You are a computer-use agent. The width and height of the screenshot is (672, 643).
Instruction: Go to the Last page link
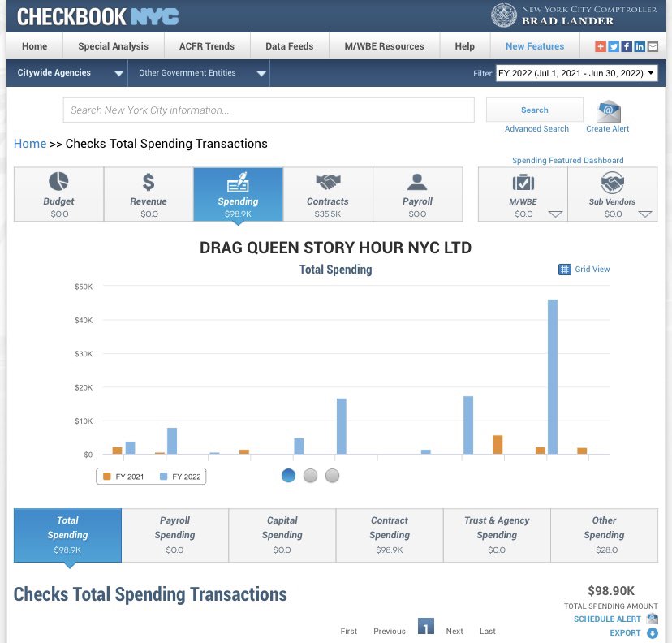[x=487, y=631]
